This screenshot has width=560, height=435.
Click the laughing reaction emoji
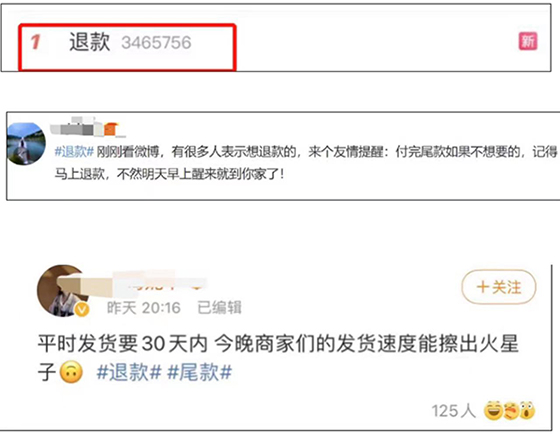pyautogui.click(x=492, y=411)
